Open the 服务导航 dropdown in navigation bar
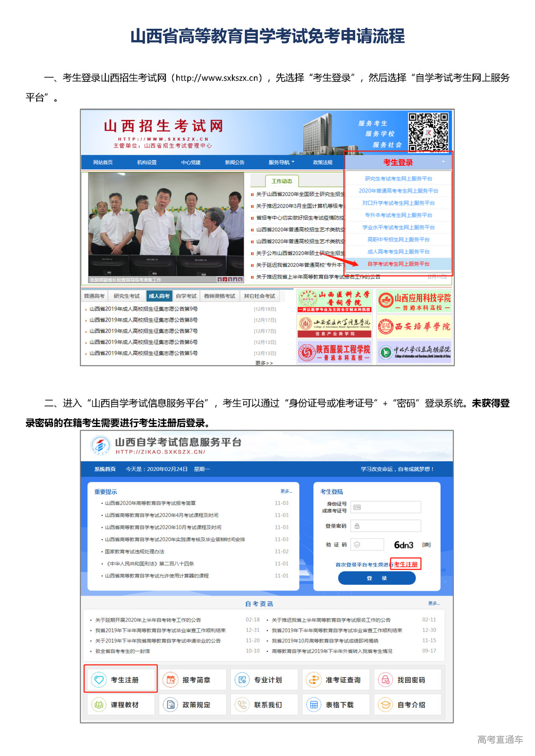 [x=281, y=162]
